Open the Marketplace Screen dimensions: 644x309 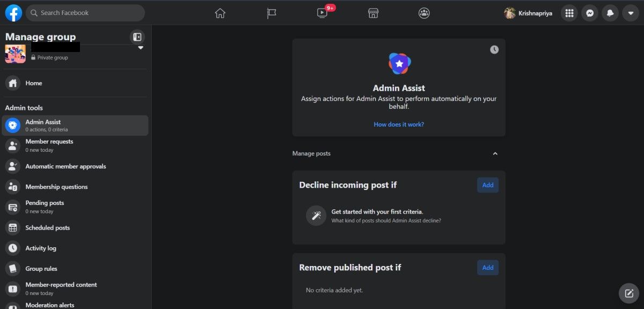pyautogui.click(x=373, y=12)
